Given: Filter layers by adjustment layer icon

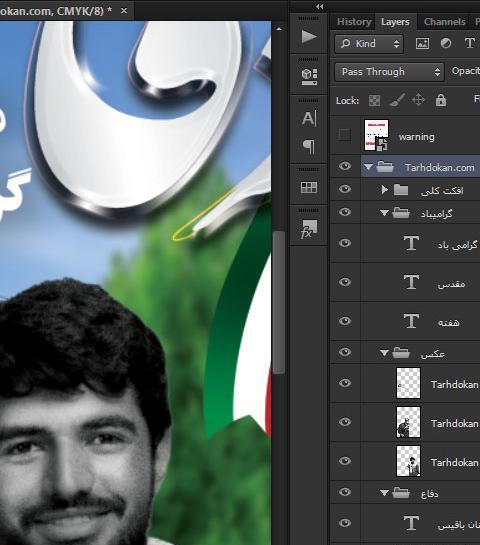Looking at the screenshot, I should point(446,43).
